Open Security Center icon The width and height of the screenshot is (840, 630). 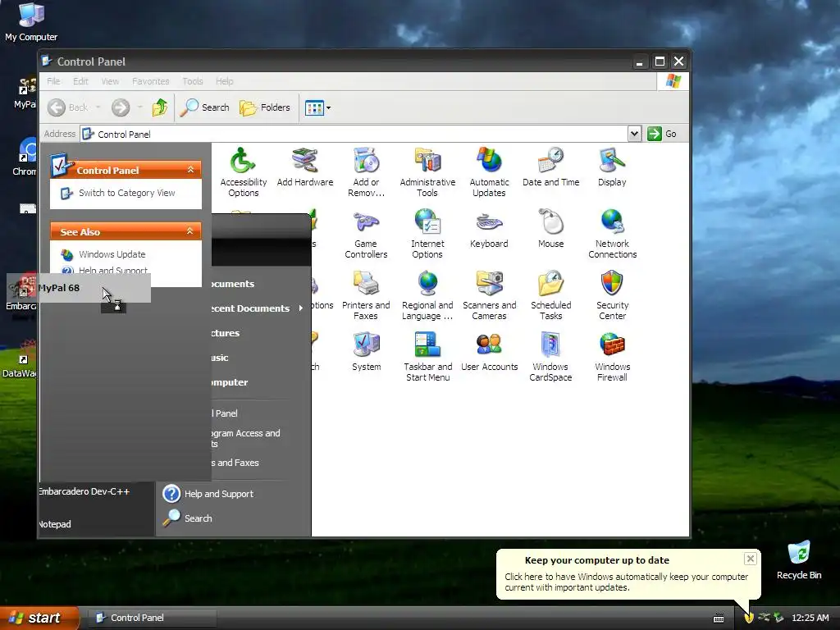tap(612, 295)
